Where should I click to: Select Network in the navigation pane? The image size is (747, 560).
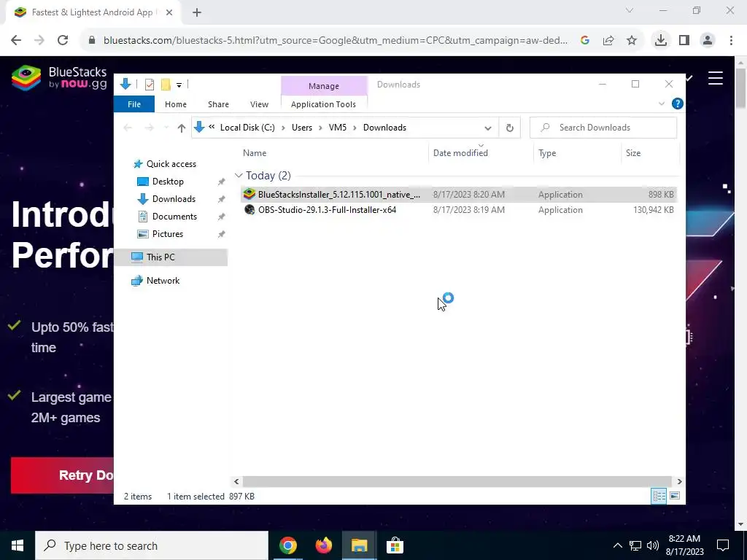click(x=163, y=281)
